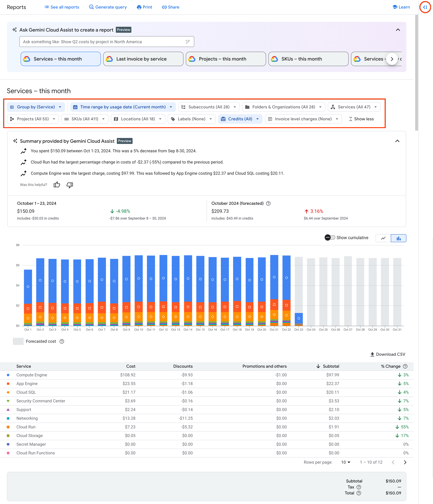Screen dimensions: 433x504
Task: Click Show less to collapse filters
Action: click(x=361, y=119)
